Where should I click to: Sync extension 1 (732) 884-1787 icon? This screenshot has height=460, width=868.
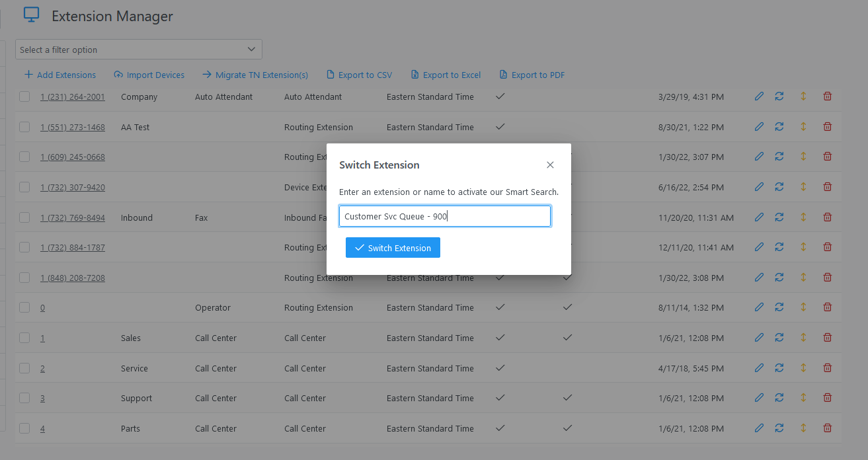click(x=779, y=247)
